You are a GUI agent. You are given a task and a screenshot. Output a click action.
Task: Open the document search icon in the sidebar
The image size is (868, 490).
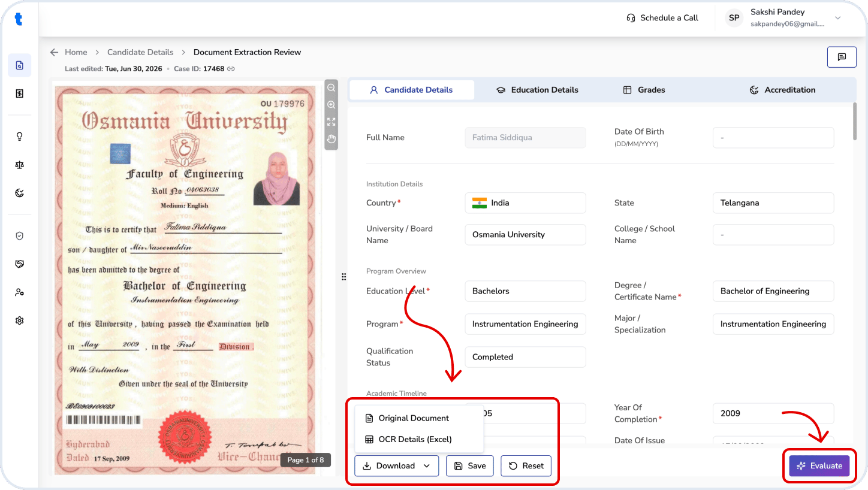click(20, 65)
